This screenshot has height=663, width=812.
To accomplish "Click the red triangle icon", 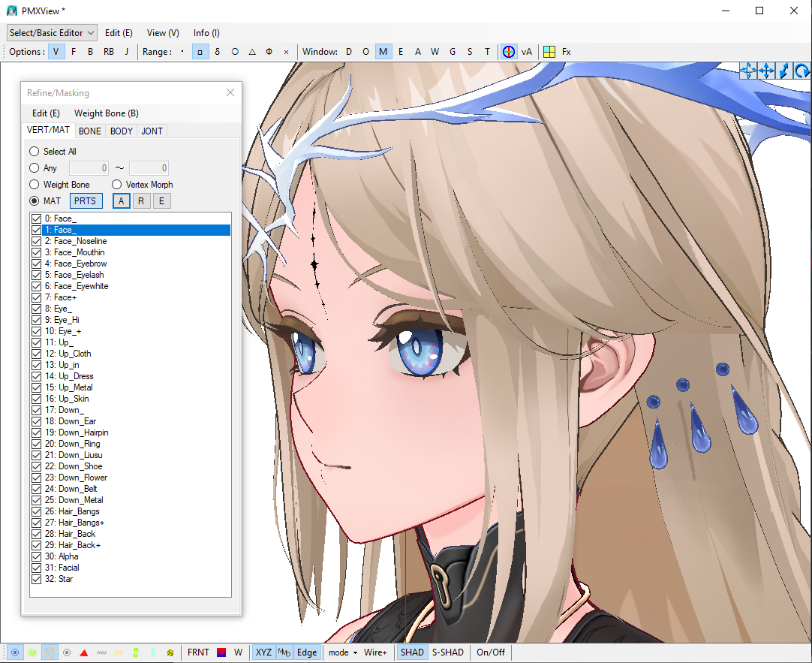I will pos(84,652).
